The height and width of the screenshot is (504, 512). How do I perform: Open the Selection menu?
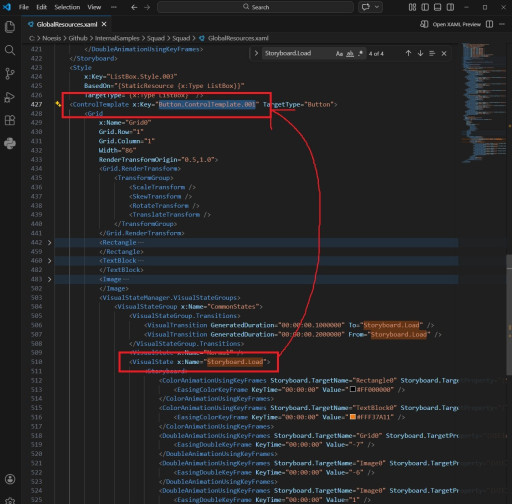click(67, 7)
